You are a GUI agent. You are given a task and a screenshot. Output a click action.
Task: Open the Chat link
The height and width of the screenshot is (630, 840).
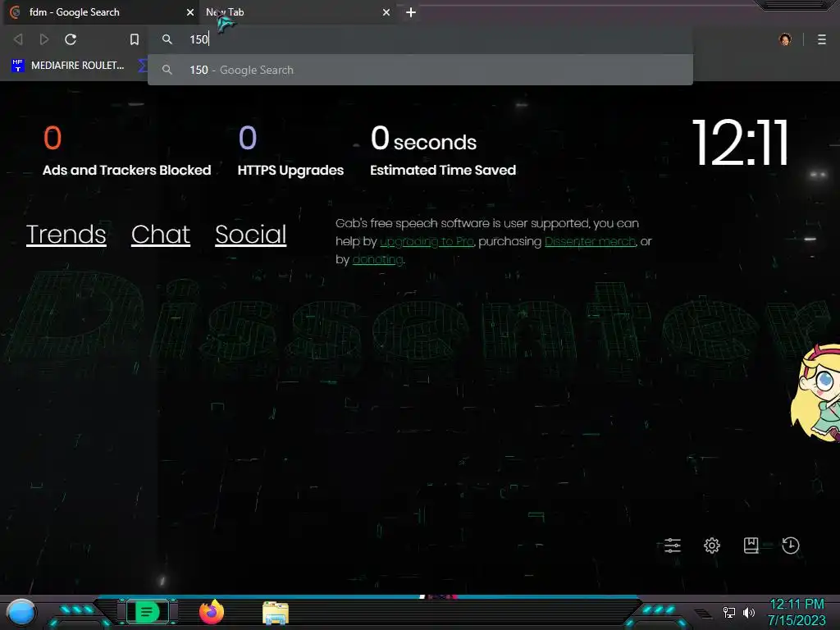[x=161, y=234]
